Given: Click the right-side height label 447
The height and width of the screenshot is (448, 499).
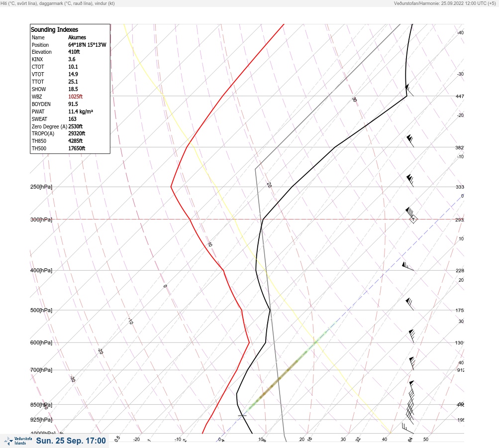Looking at the screenshot, I should [460, 96].
